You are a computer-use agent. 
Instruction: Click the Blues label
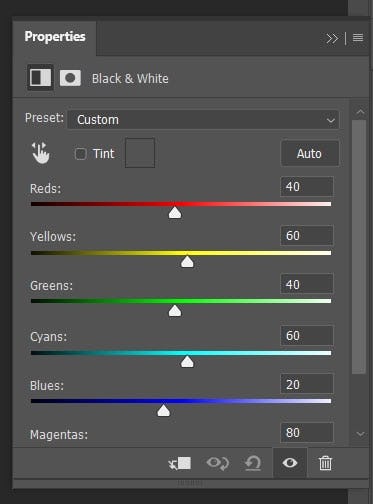point(47,386)
